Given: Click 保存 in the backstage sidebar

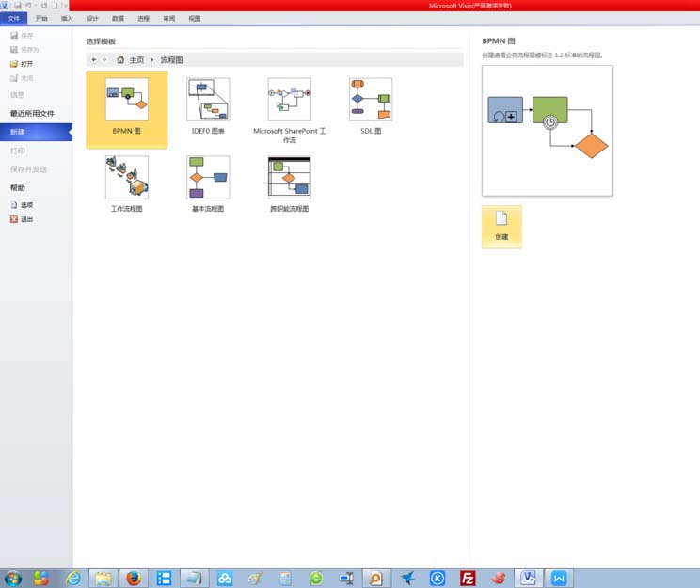Looking at the screenshot, I should pos(22,35).
